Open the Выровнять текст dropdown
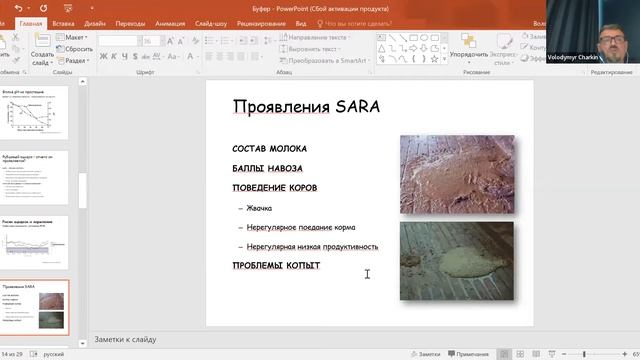The height and width of the screenshot is (360, 640). [x=310, y=49]
